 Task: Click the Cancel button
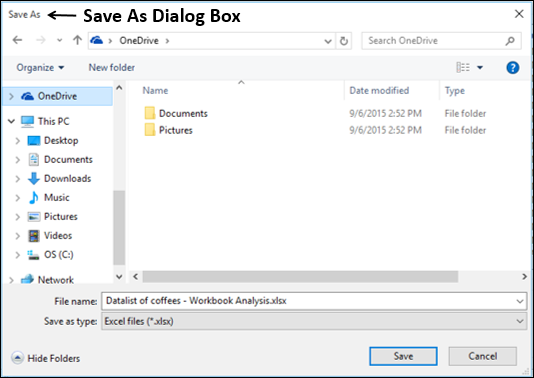tap(483, 356)
